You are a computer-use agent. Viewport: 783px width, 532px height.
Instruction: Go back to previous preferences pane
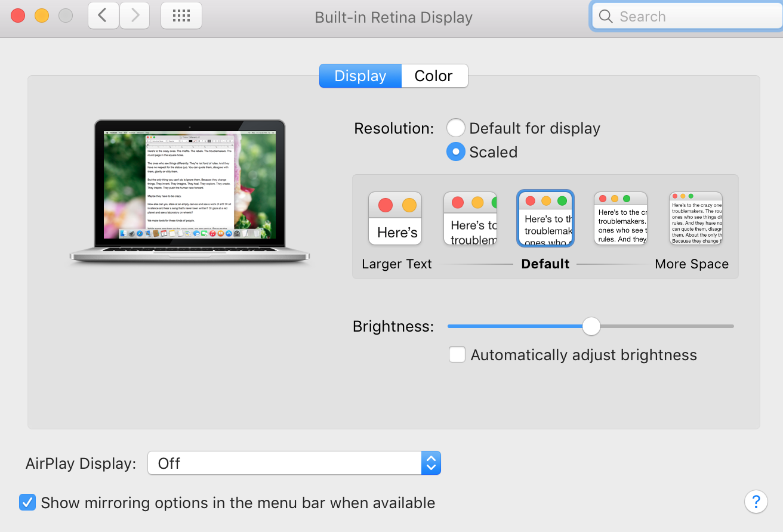tap(104, 16)
